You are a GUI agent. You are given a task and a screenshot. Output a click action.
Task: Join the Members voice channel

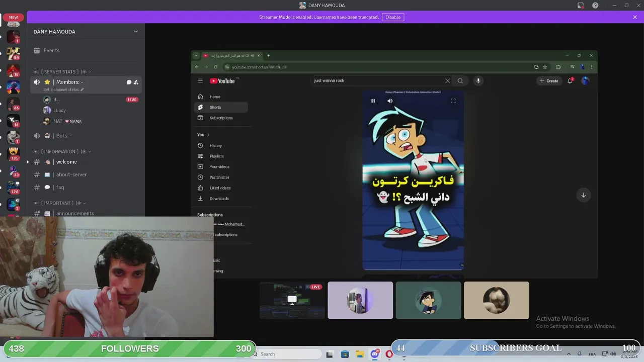click(x=69, y=82)
